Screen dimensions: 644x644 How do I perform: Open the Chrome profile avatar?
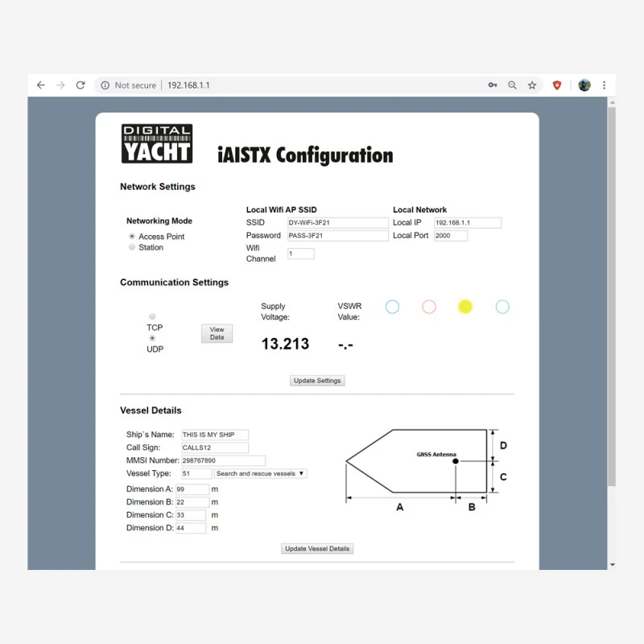[x=584, y=85]
